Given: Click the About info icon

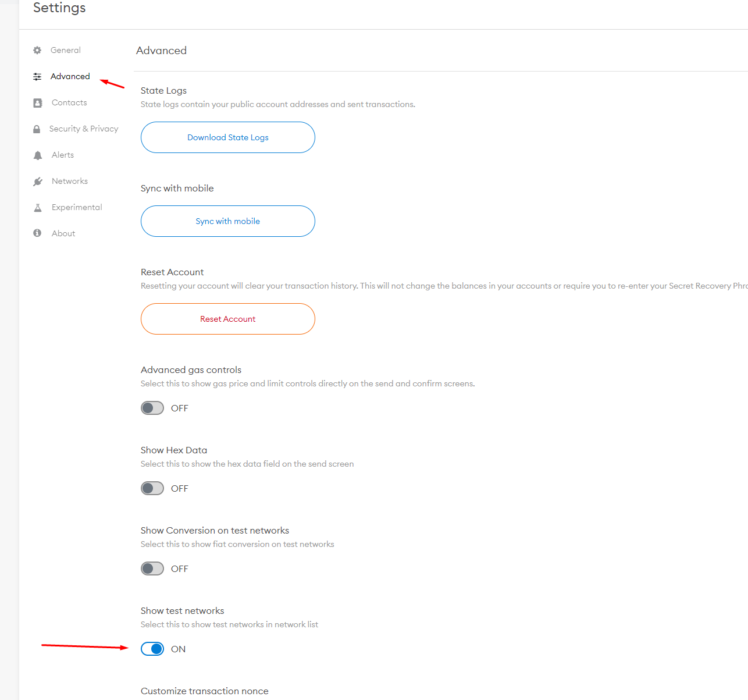Looking at the screenshot, I should click(x=37, y=233).
